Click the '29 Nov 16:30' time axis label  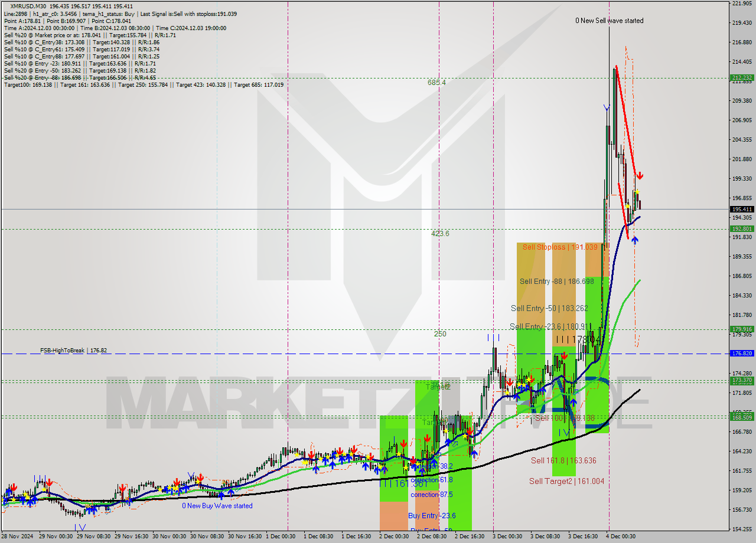pyautogui.click(x=132, y=537)
